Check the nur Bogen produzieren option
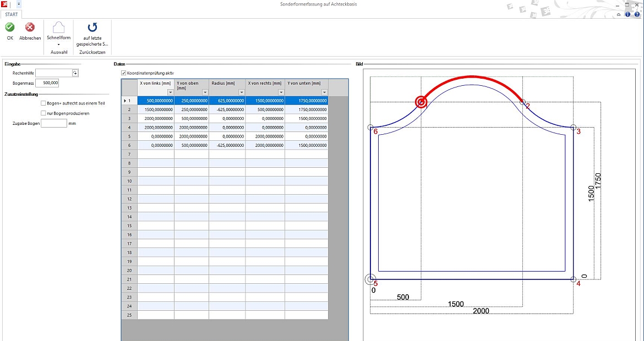 [x=43, y=113]
